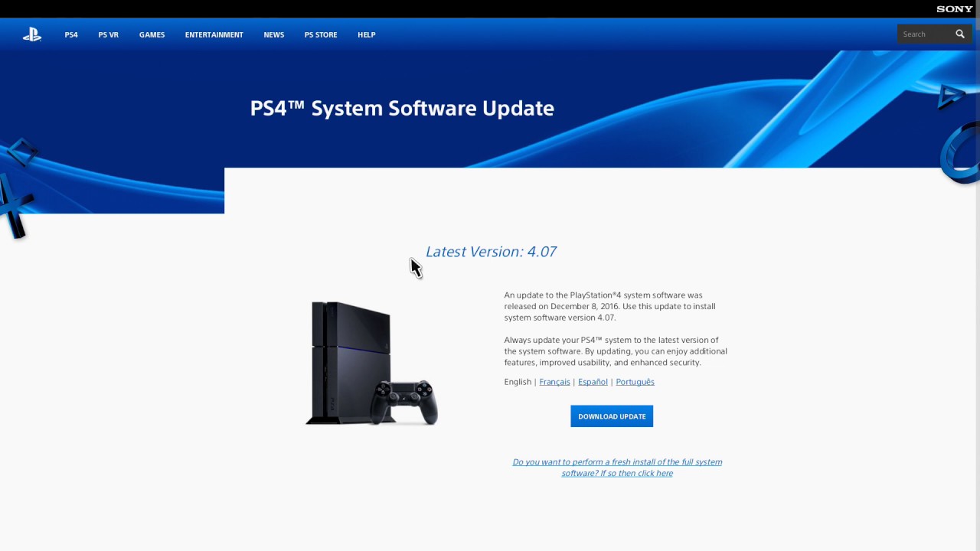Open the HELP menu
This screenshot has width=980, height=551.
[366, 35]
